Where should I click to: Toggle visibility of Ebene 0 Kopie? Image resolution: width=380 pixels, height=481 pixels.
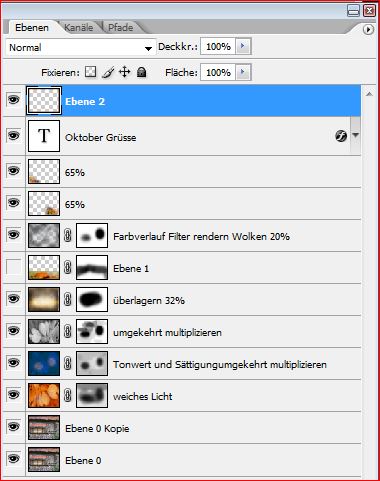13,427
